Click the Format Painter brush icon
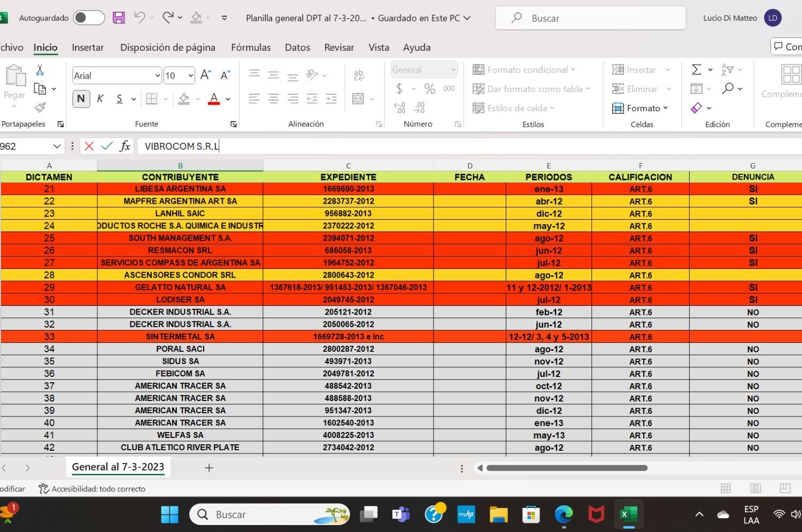The width and height of the screenshot is (802, 532). click(x=40, y=107)
